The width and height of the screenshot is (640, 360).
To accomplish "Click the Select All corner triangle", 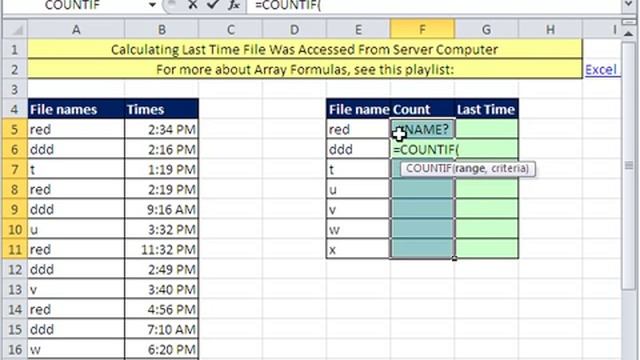I will pos(16,29).
